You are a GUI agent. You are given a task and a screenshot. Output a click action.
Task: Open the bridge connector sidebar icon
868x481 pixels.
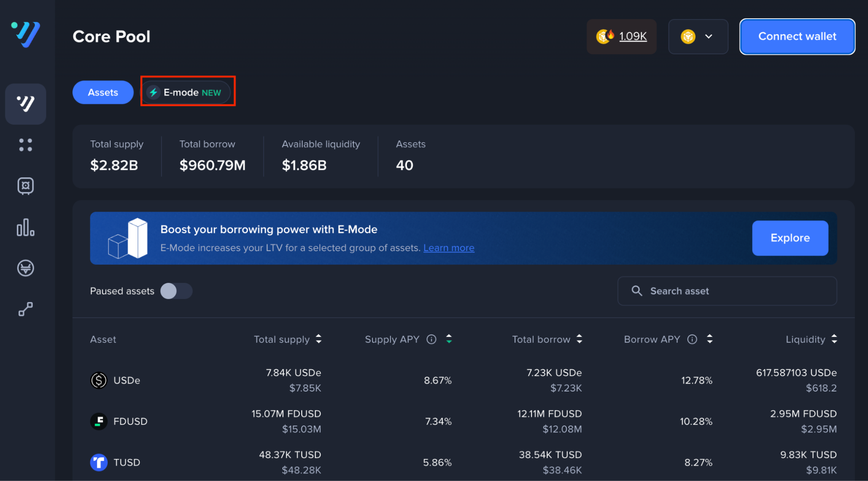26,309
